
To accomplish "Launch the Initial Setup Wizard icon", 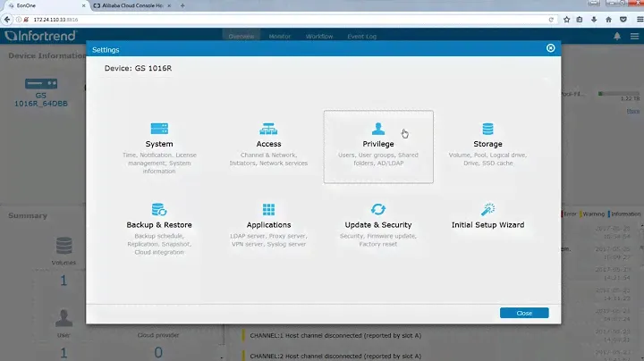I will tap(487, 209).
